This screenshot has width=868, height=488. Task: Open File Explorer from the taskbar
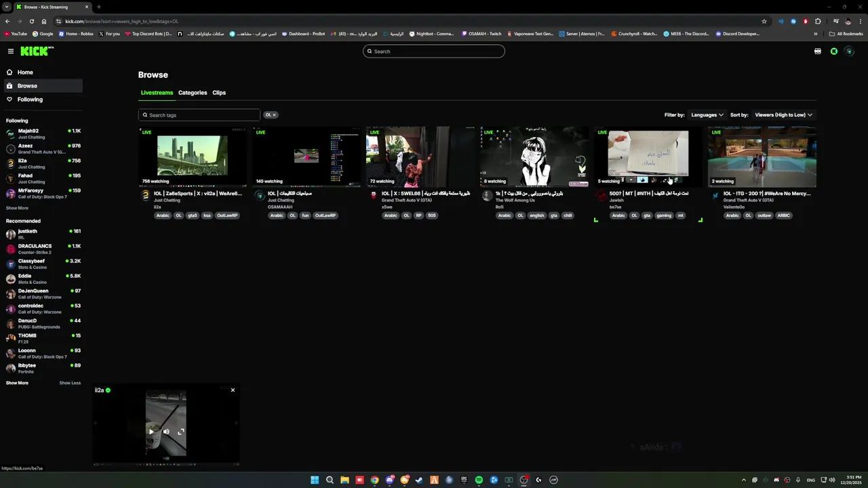344,480
